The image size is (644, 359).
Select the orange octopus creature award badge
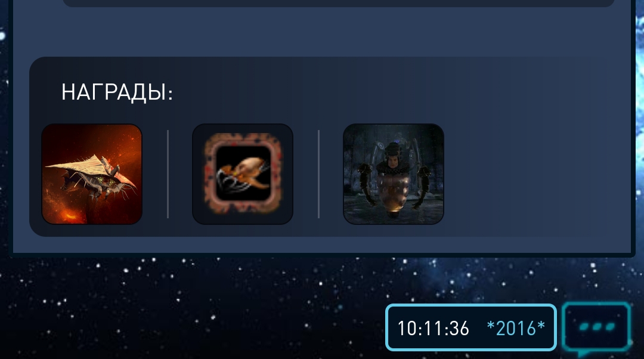coord(243,174)
